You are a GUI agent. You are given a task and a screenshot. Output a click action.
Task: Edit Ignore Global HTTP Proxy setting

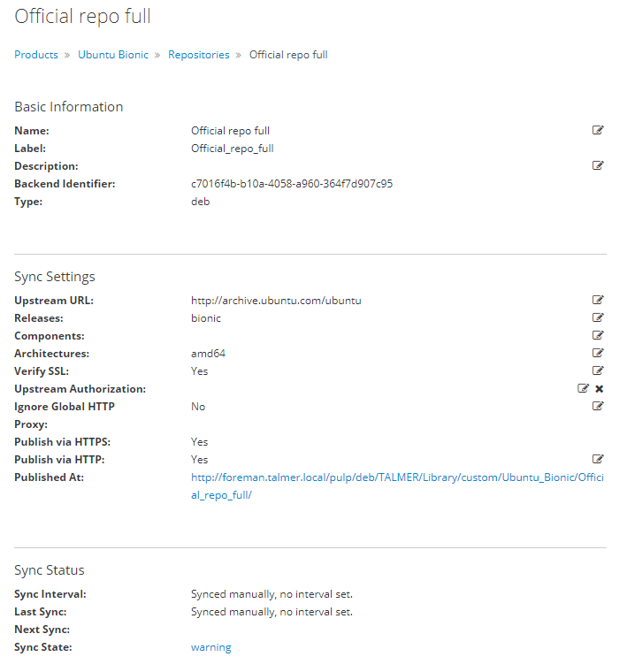pyautogui.click(x=598, y=406)
